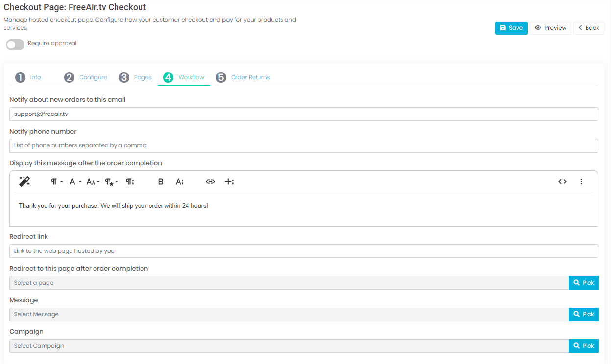
Task: Open the Info tab
Action: [35, 77]
